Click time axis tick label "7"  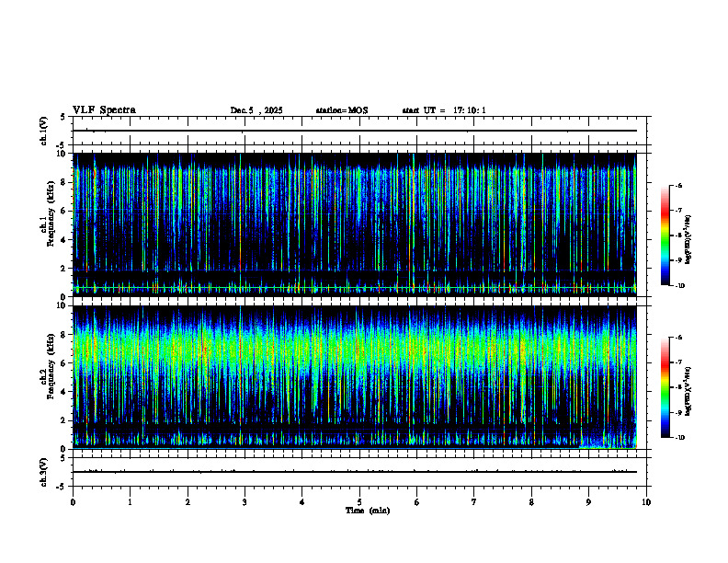[x=474, y=502]
